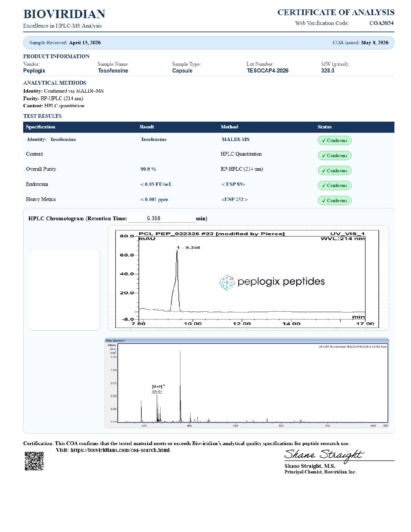The width and height of the screenshot is (411, 532).
Task: Click the Sample Type value Capsule
Action: (x=182, y=71)
